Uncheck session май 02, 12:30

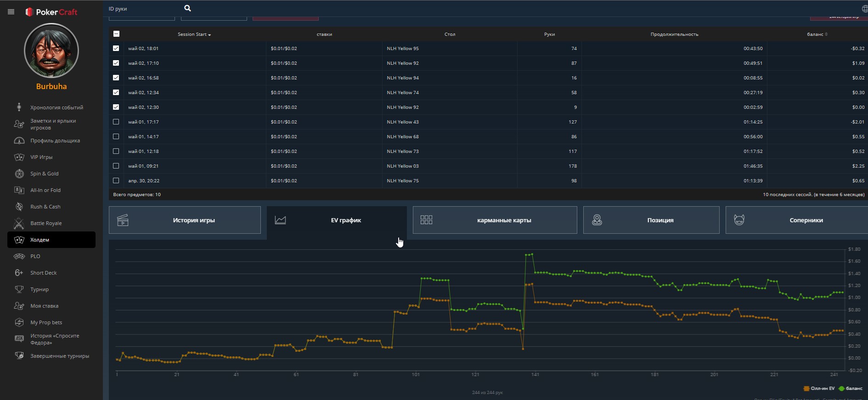[x=116, y=107]
